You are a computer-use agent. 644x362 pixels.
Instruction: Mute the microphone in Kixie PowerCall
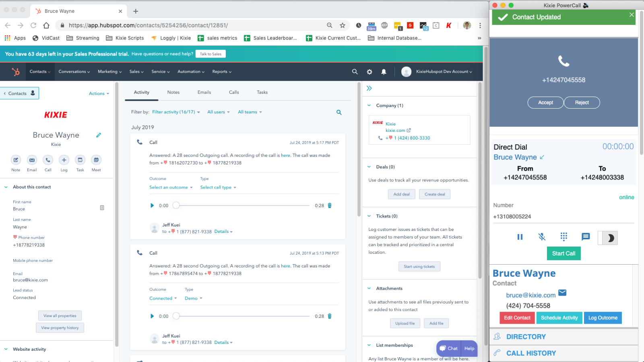(x=541, y=237)
